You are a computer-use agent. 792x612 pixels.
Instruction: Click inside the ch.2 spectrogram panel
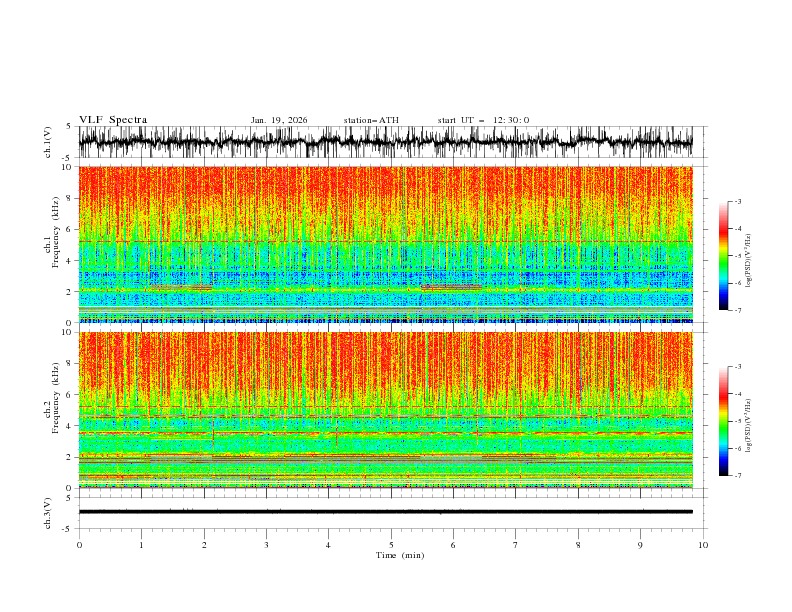(x=385, y=410)
